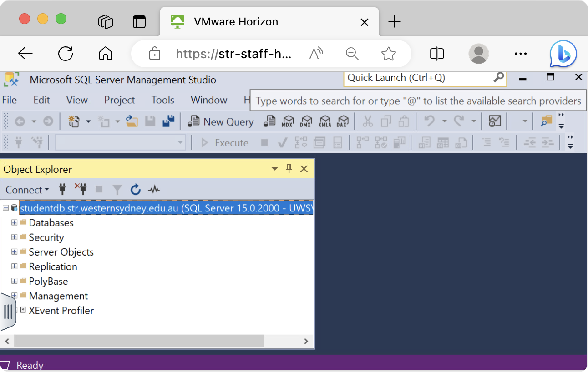
Task: Click the browser Refresh button
Action: [66, 54]
